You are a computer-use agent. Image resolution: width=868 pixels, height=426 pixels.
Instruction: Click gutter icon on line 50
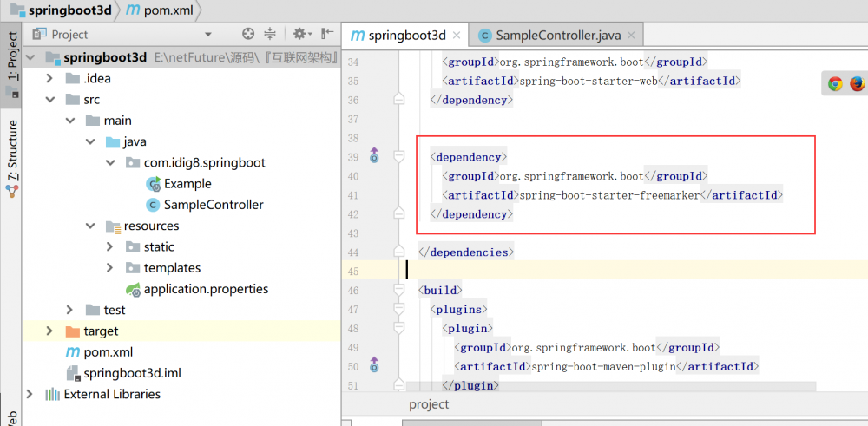click(374, 364)
